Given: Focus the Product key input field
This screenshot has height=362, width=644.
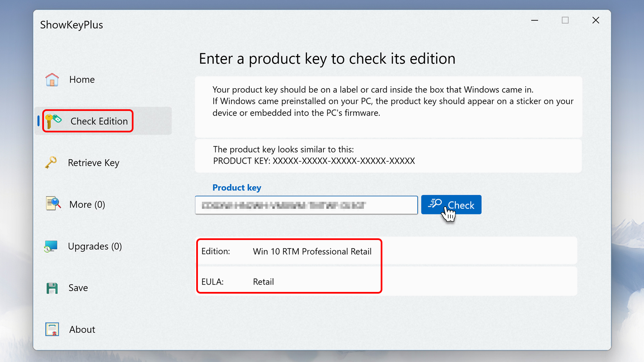Looking at the screenshot, I should 306,205.
